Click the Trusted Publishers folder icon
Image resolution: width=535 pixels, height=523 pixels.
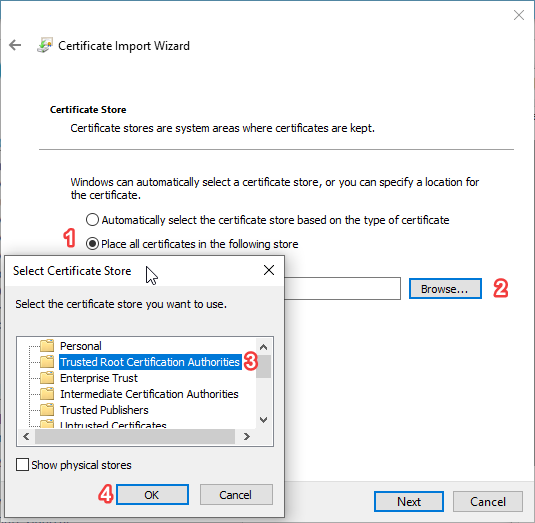(x=47, y=409)
